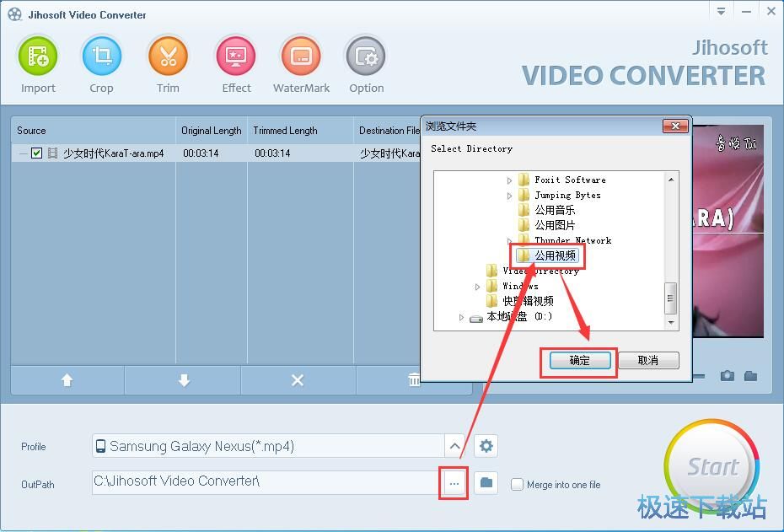Move selected file down with arrow
Image resolution: width=784 pixels, height=532 pixels.
pyautogui.click(x=184, y=380)
